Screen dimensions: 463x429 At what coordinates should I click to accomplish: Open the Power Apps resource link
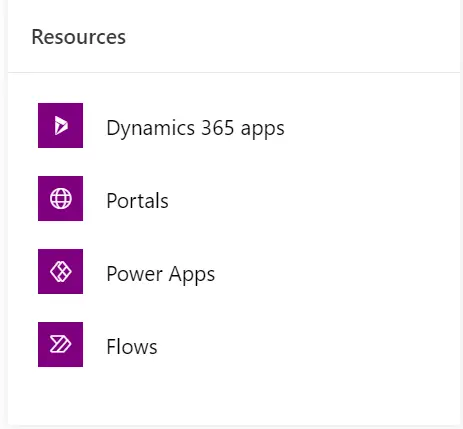tap(161, 274)
